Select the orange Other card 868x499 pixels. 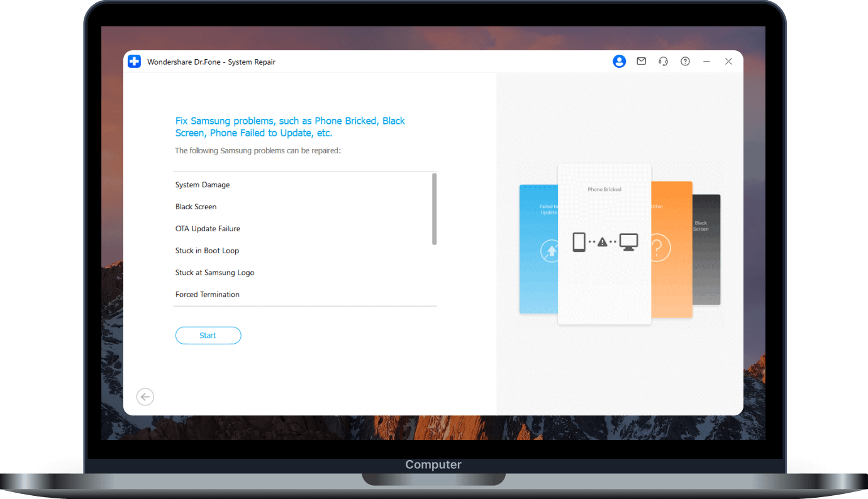pyautogui.click(x=671, y=249)
